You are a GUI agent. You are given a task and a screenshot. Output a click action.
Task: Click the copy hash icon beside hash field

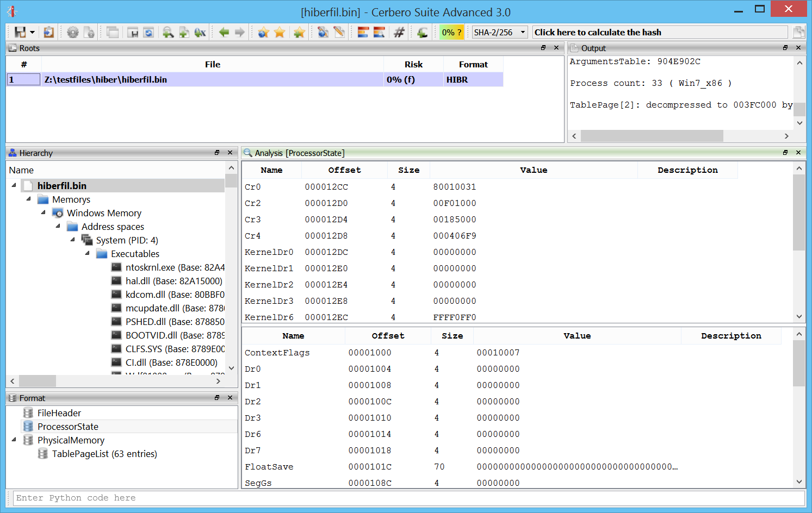(x=798, y=33)
